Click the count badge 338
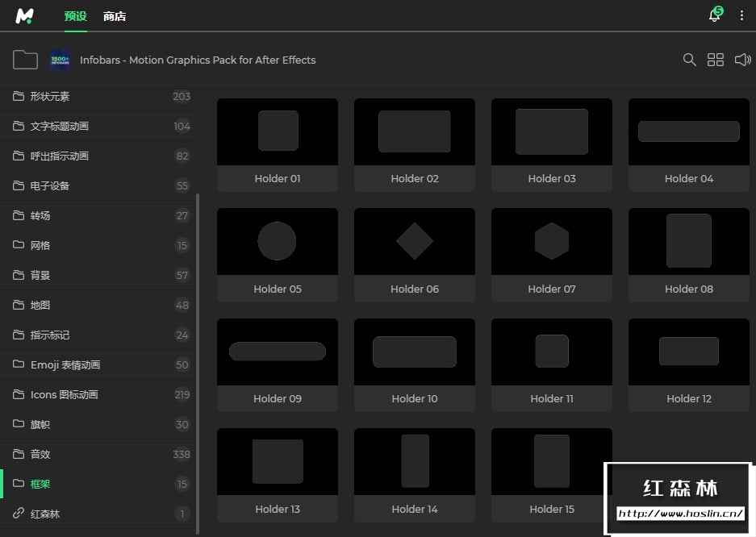This screenshot has height=537, width=756. point(182,455)
